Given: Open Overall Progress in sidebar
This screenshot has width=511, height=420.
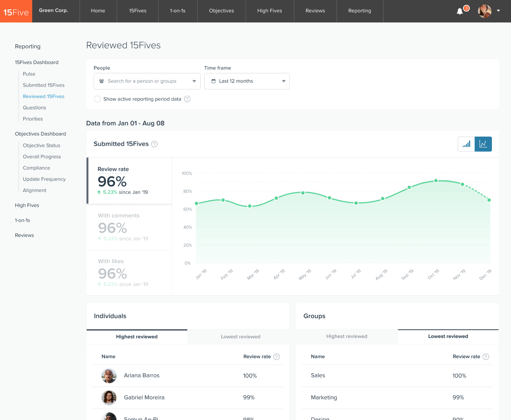Looking at the screenshot, I should (x=42, y=157).
